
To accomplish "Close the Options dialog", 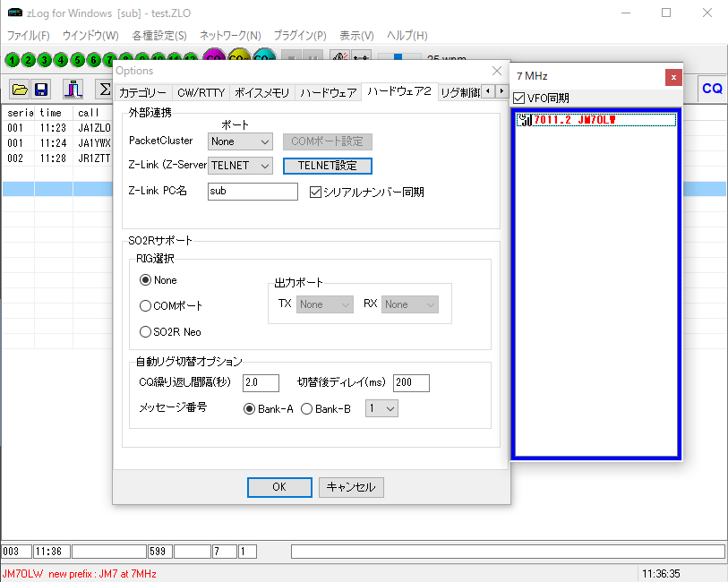I will coord(497,71).
